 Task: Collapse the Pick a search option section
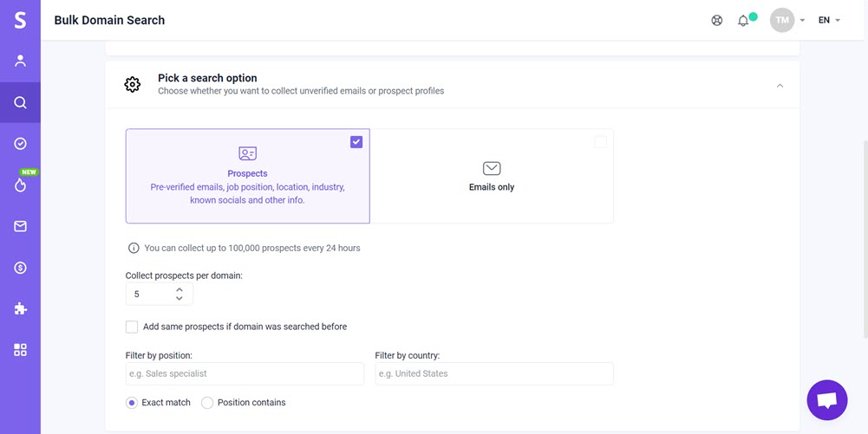tap(780, 86)
